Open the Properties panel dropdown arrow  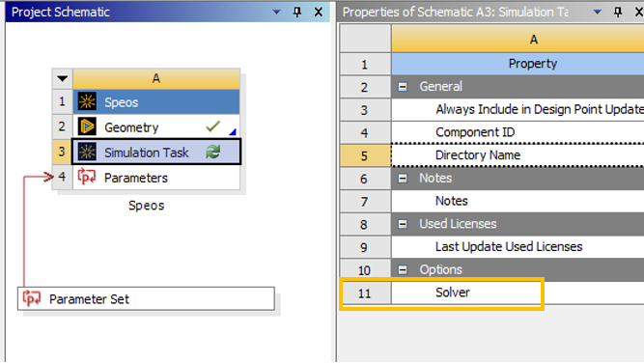pos(598,12)
